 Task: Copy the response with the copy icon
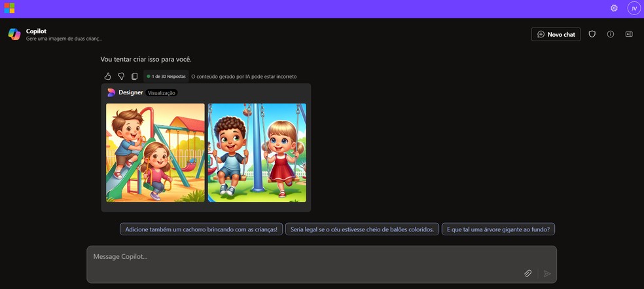(134, 77)
